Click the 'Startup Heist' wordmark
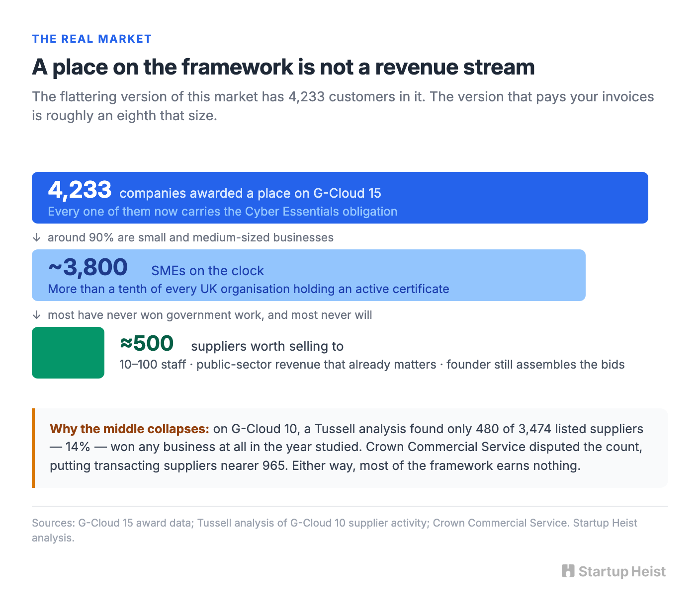The height and width of the screenshot is (614, 700). (x=622, y=571)
